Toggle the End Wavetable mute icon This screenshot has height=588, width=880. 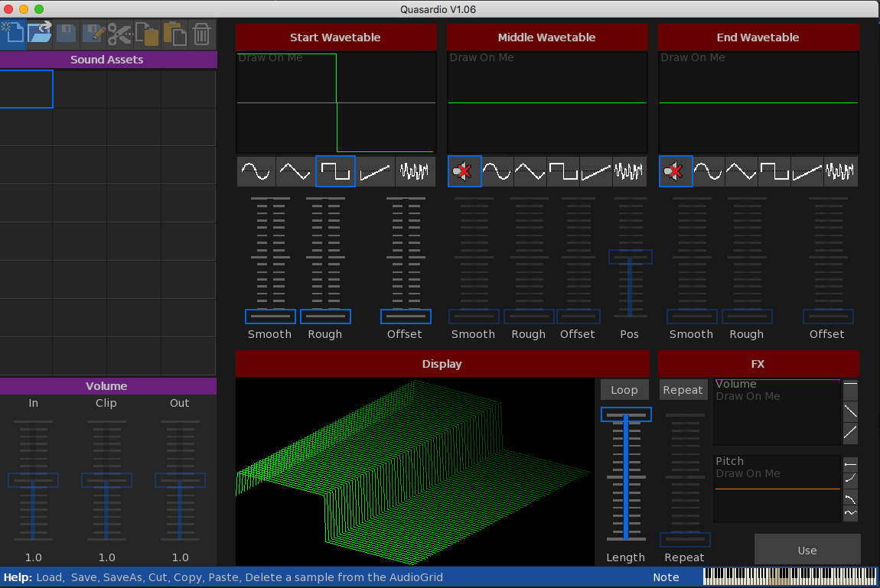pyautogui.click(x=676, y=172)
